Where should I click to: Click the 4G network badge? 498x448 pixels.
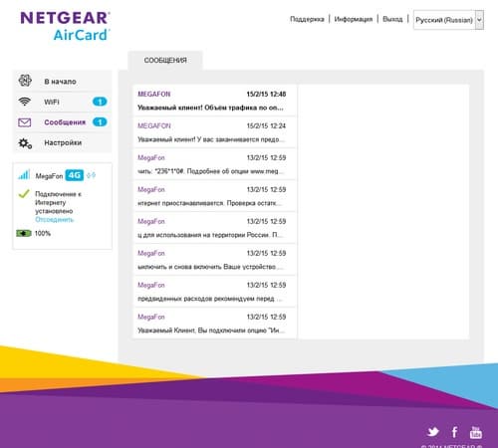tap(75, 175)
